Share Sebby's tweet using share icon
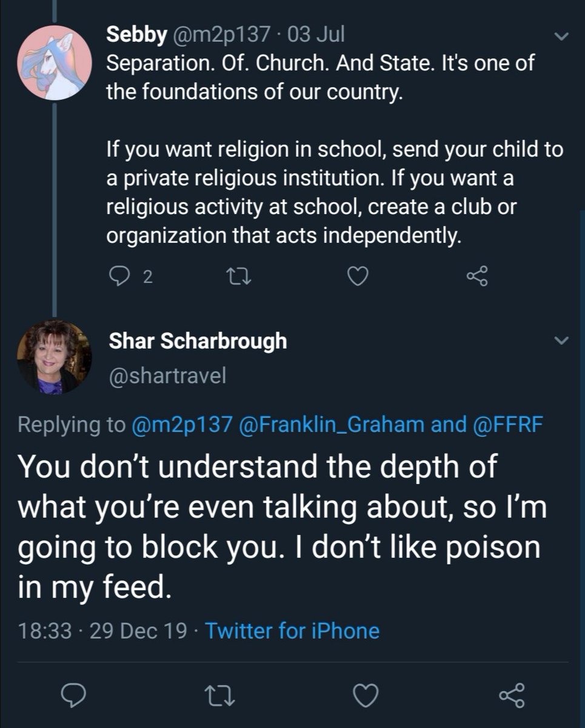 coord(477,277)
